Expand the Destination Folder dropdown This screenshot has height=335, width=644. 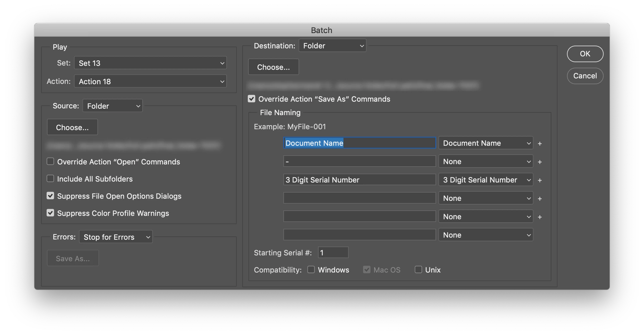(332, 46)
